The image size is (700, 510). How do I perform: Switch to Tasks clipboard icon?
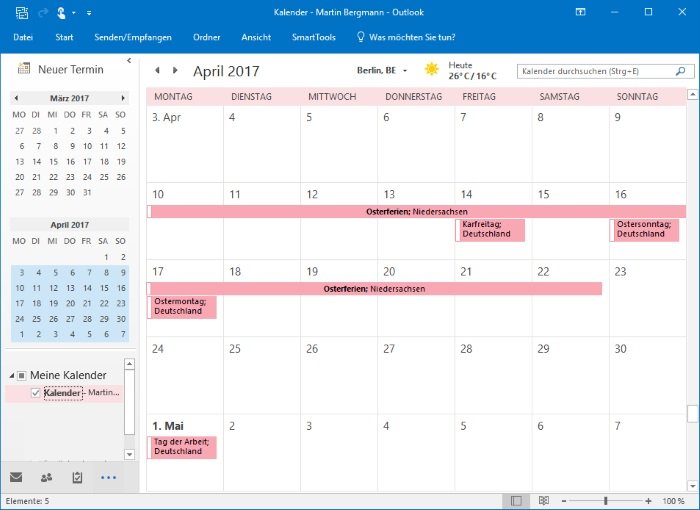click(x=77, y=477)
